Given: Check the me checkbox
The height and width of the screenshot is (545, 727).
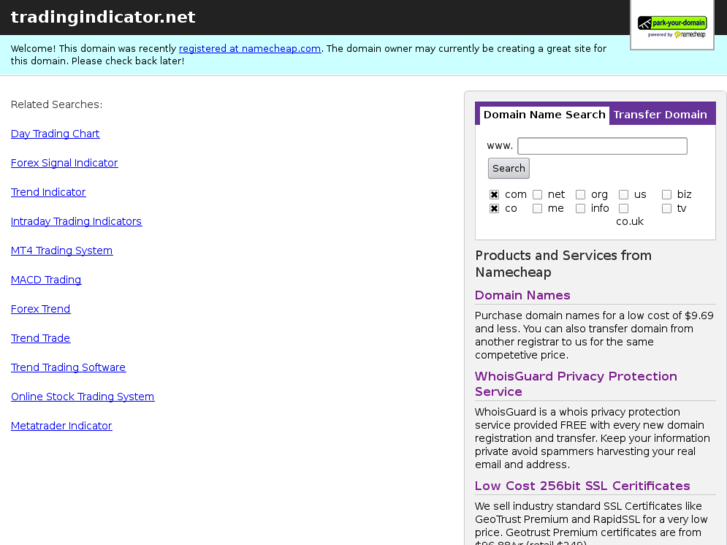Looking at the screenshot, I should 537,208.
